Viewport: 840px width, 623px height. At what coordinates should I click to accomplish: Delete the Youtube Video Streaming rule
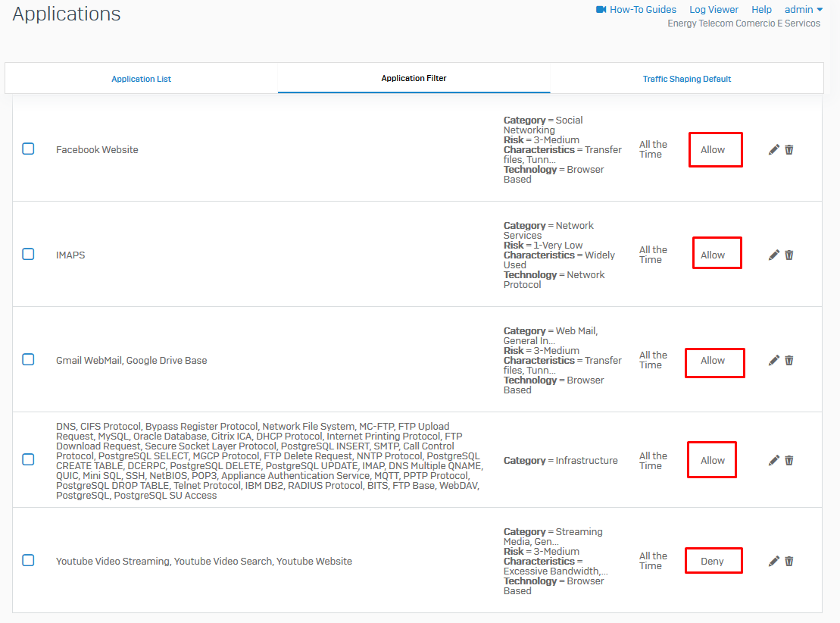pos(789,561)
